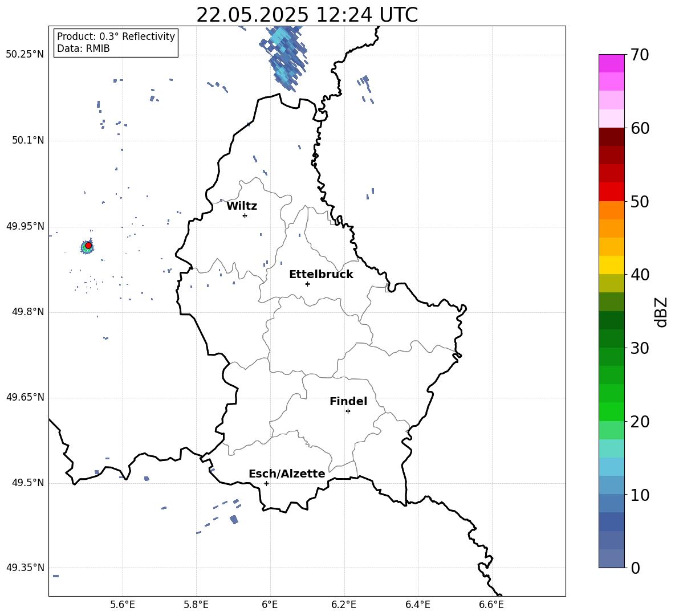The image size is (675, 616).
Task: Click the Ettelbruck location cross marker
Action: click(307, 284)
